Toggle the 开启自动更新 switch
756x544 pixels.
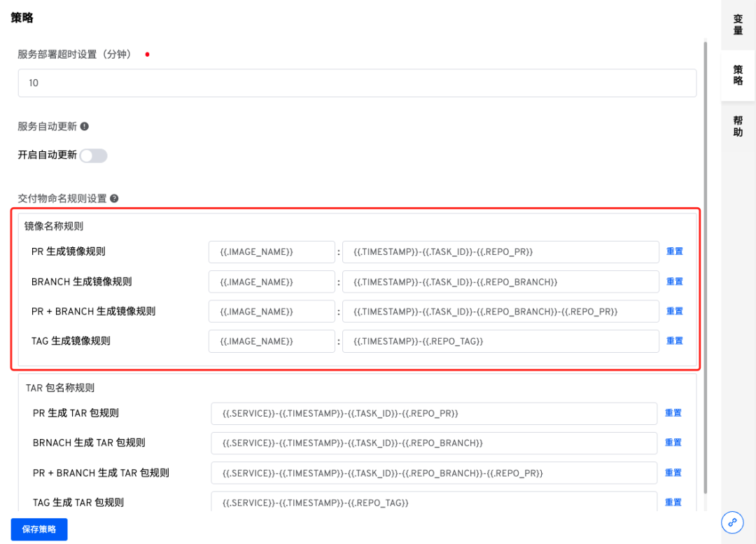[x=94, y=155]
